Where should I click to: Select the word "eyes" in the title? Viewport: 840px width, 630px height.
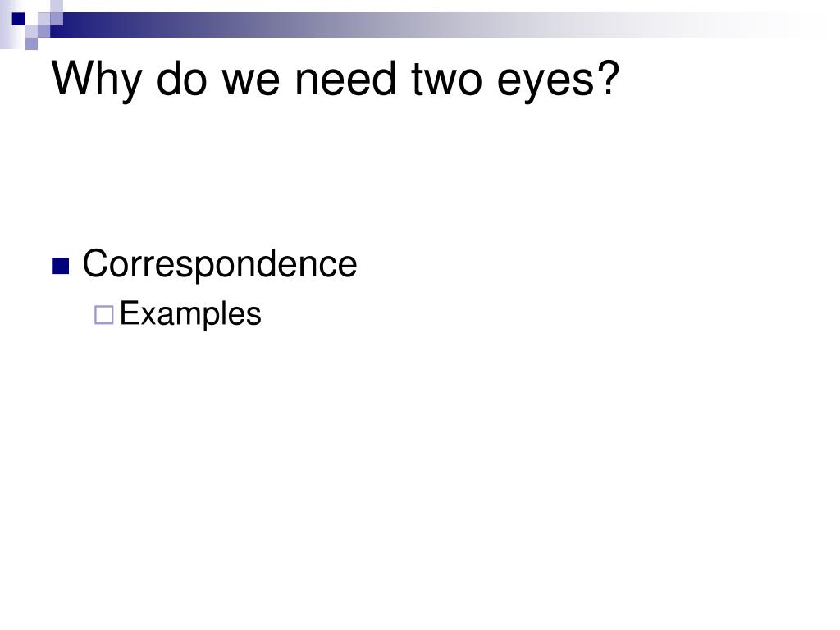pos(546,85)
